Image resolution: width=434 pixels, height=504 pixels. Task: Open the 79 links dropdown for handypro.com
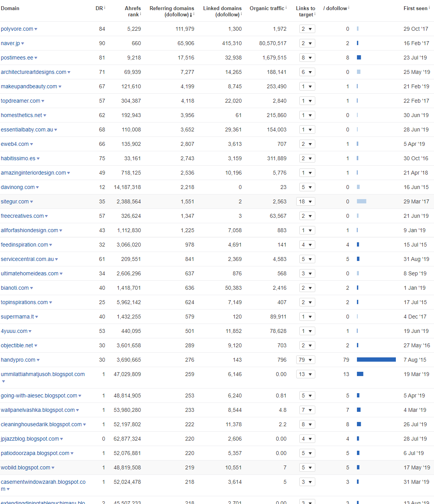click(x=306, y=360)
